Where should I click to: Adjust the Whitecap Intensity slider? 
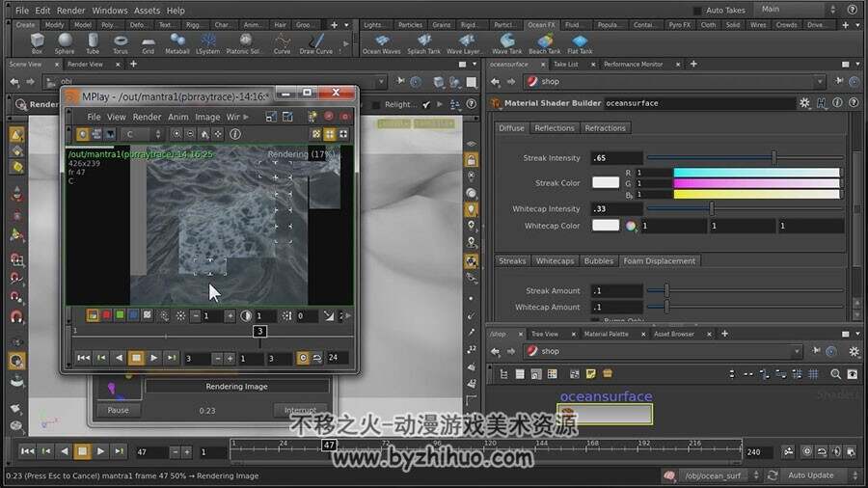tap(745, 208)
